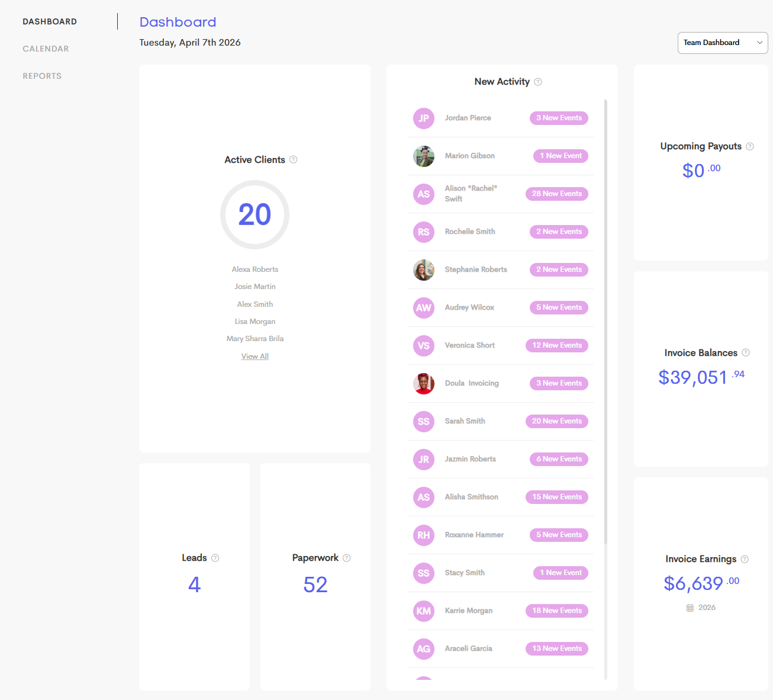The image size is (773, 700).
Task: Click the View All clients link
Action: click(x=255, y=357)
